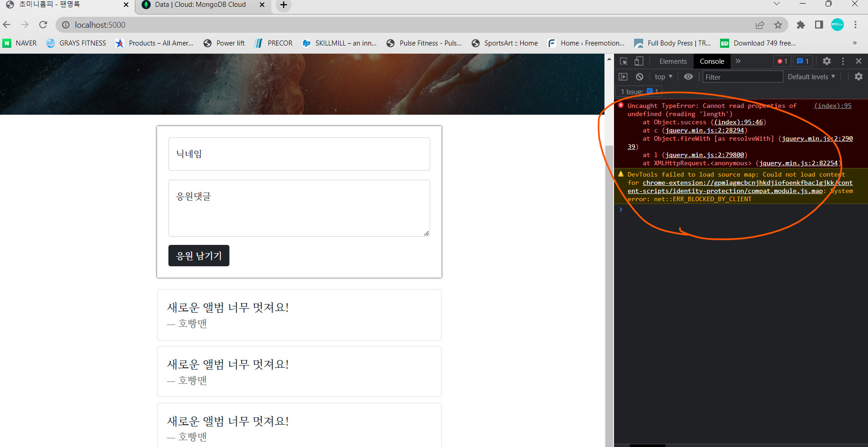This screenshot has width=868, height=447.
Task: Click the page vertical scrollbar
Action: coord(609,296)
